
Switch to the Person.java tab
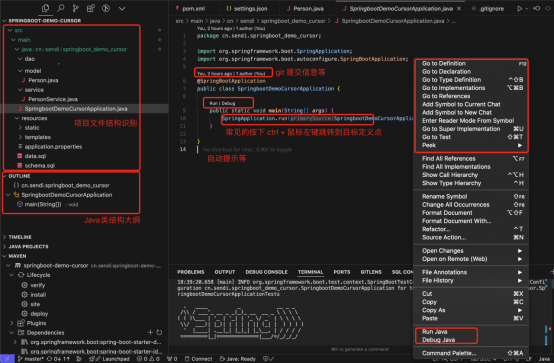pos(305,8)
